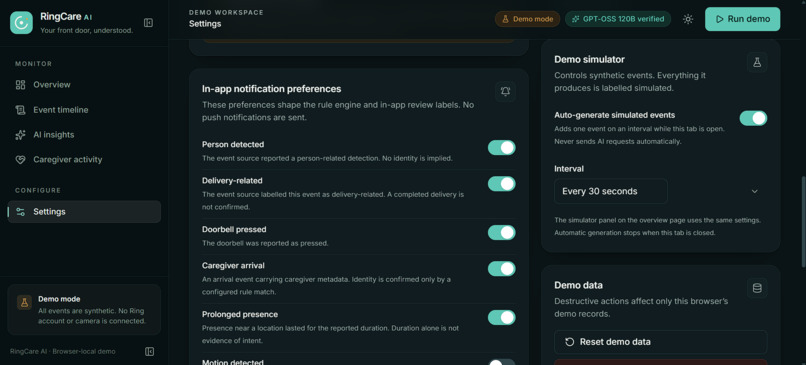This screenshot has height=365, width=806.
Task: Click the In-app notification preferences heading
Action: click(x=271, y=89)
